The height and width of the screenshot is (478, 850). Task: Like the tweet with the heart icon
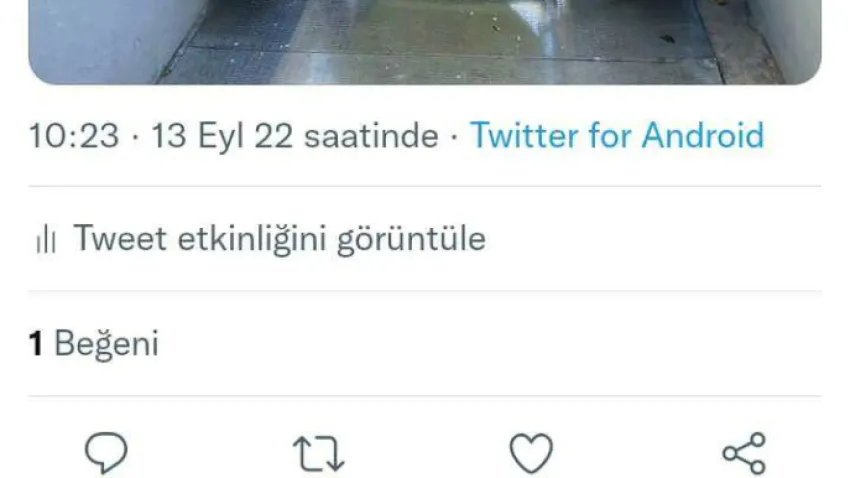531,453
